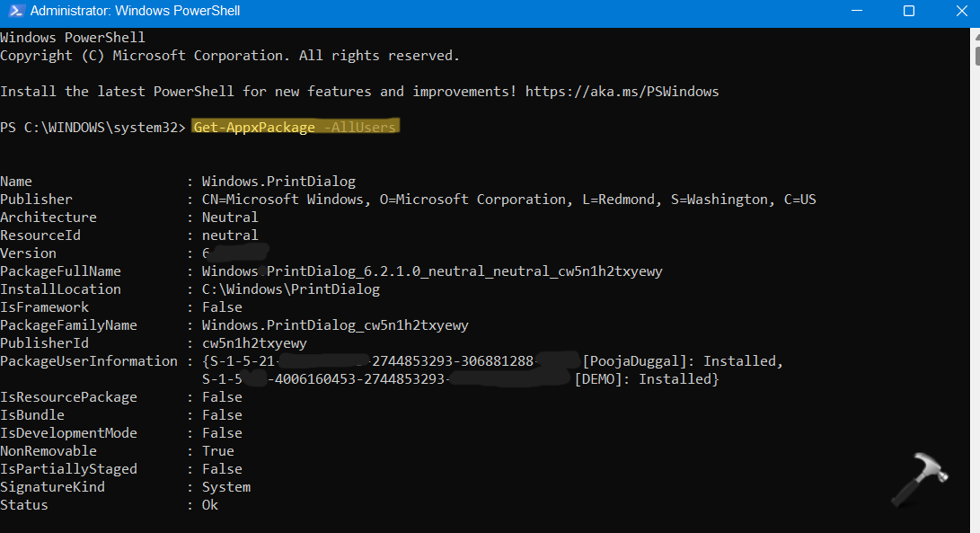The width and height of the screenshot is (980, 533).
Task: Click the [PoojaDuggal]: Installed entry
Action: click(x=682, y=361)
